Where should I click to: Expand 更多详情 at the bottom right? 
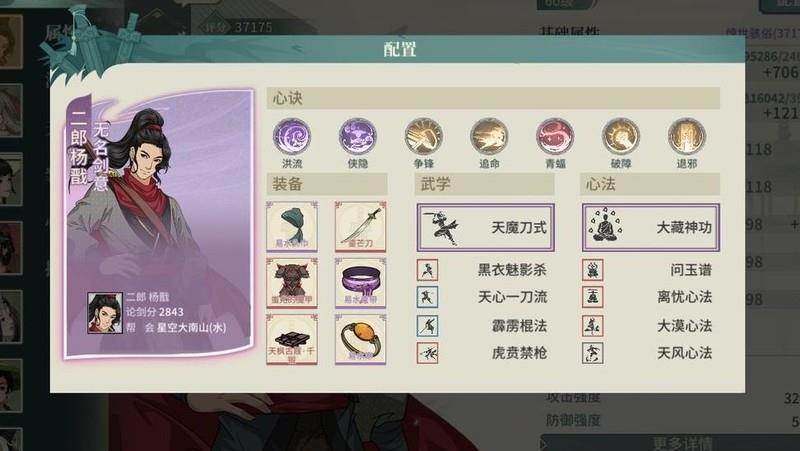coord(683,443)
